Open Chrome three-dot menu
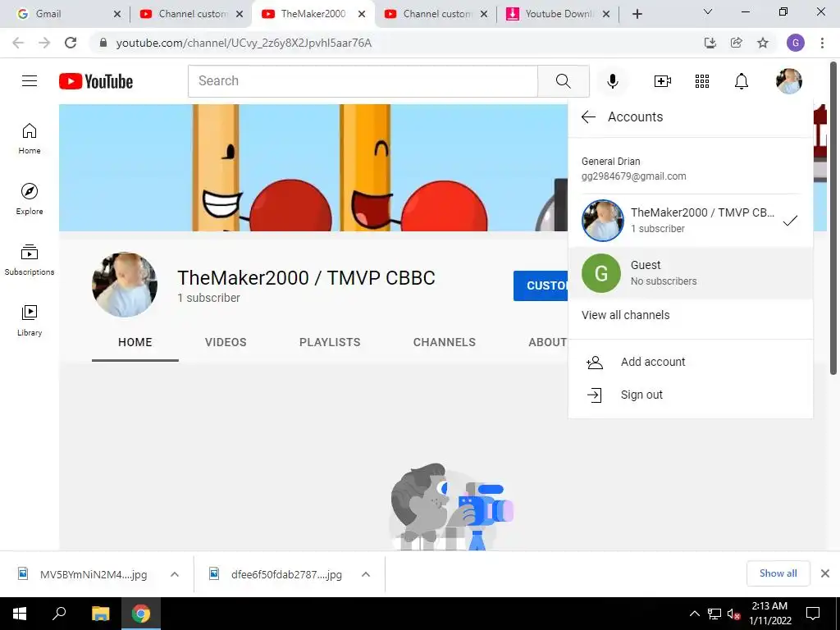 822,43
